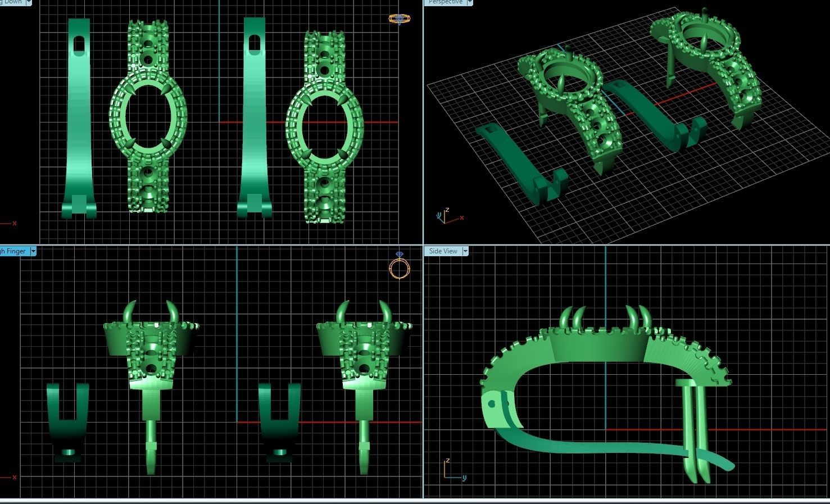This screenshot has height=504, width=830.
Task: Open the Perspective viewport dropdown arrow
Action: (x=470, y=2)
